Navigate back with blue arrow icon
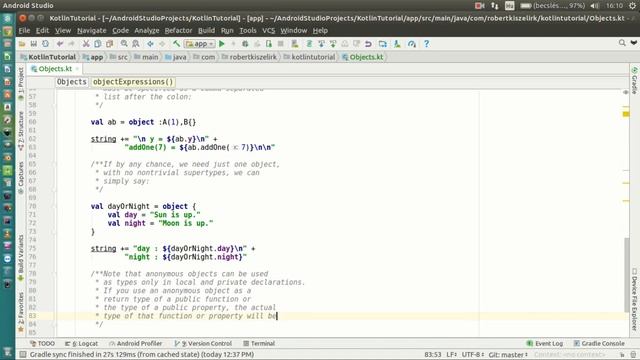 tap(150, 44)
